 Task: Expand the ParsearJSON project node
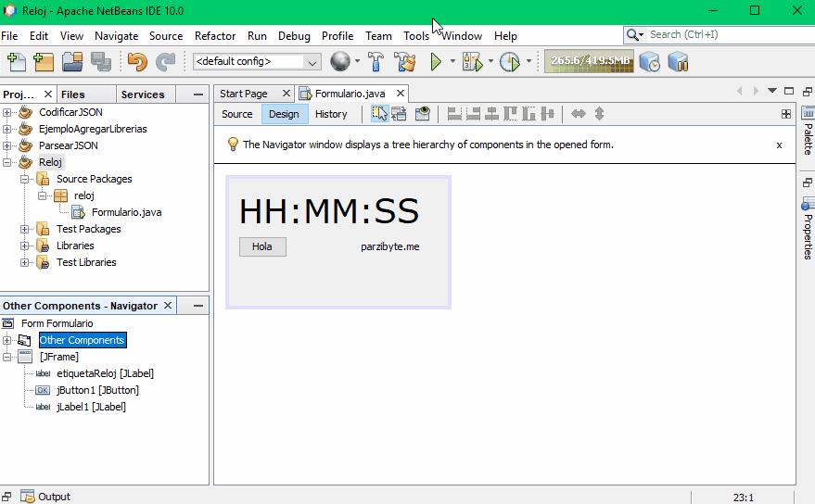tap(6, 145)
